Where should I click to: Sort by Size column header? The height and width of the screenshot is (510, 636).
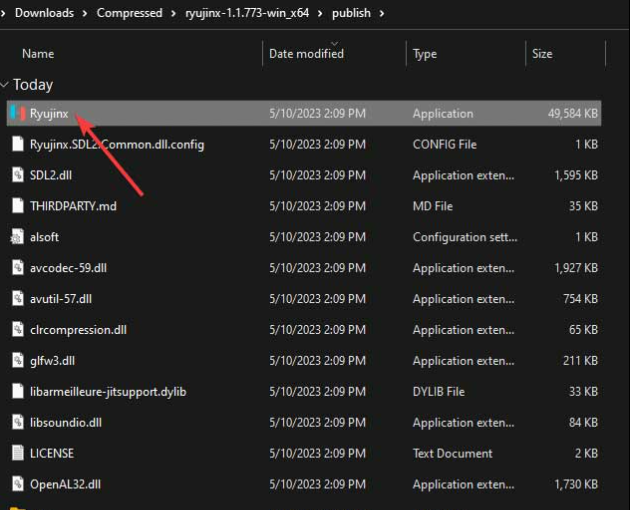(542, 54)
